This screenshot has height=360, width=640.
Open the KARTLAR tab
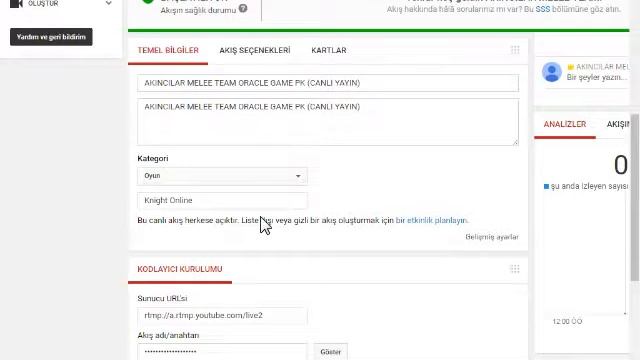pos(329,51)
